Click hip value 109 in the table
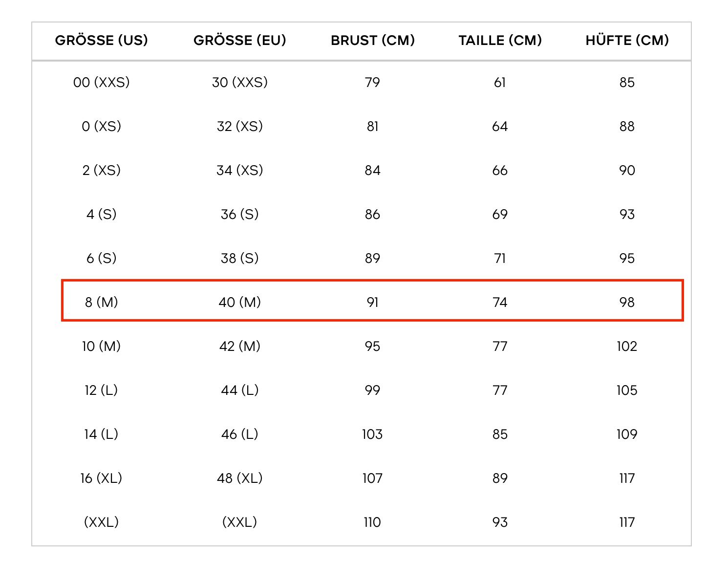 [x=627, y=434]
